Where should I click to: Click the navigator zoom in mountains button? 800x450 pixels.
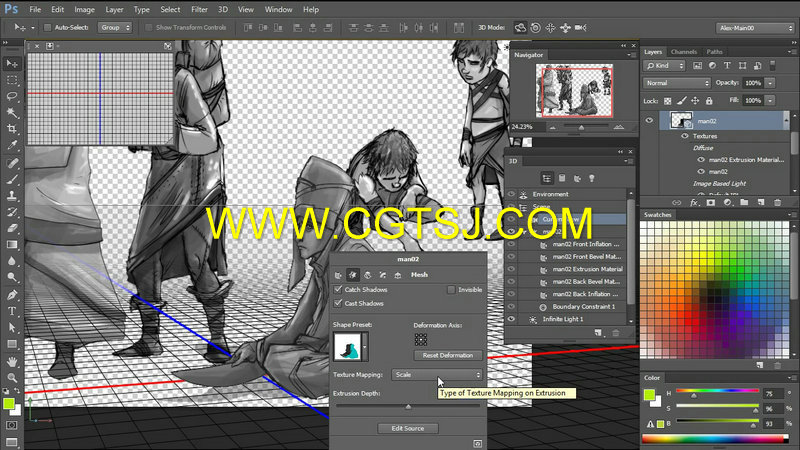click(619, 127)
